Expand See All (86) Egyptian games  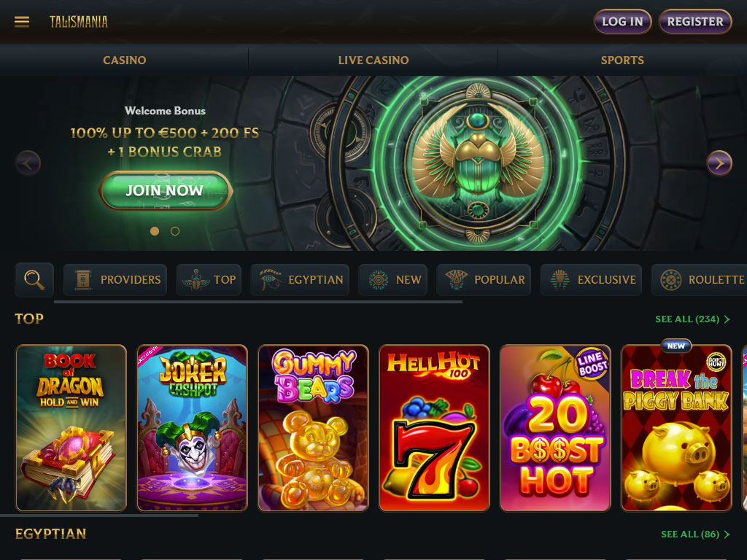click(695, 534)
